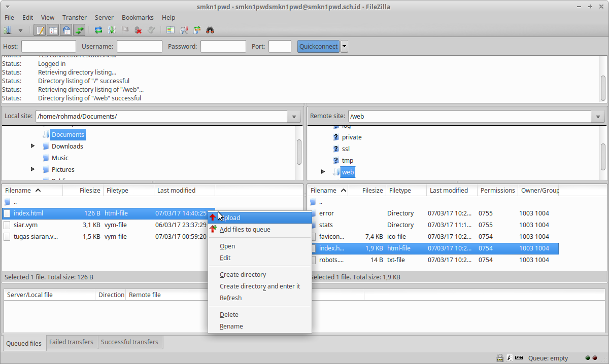Switch to the Successful transfers tab
This screenshot has width=609, height=364.
coord(129,342)
